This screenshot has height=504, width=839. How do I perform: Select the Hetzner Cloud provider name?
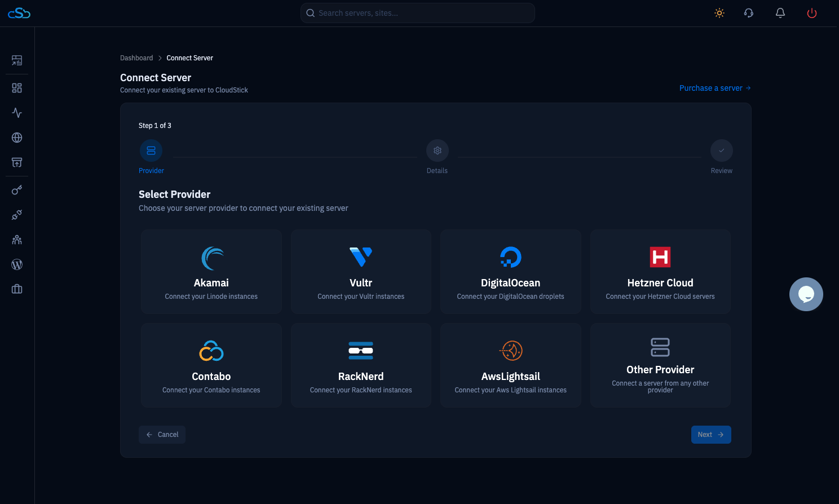click(660, 283)
